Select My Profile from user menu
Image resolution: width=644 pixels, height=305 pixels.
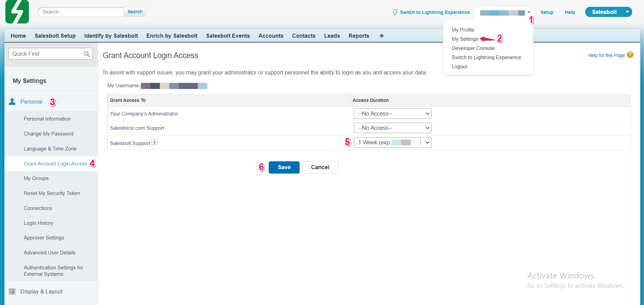coord(463,30)
